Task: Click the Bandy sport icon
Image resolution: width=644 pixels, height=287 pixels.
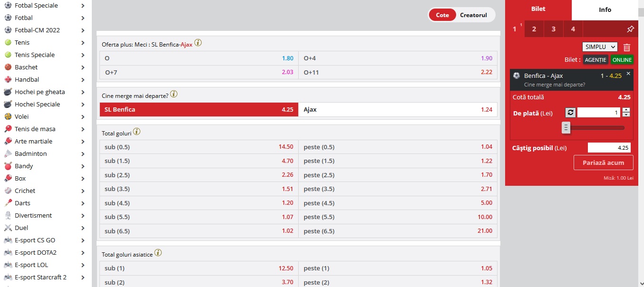Action: [8, 166]
